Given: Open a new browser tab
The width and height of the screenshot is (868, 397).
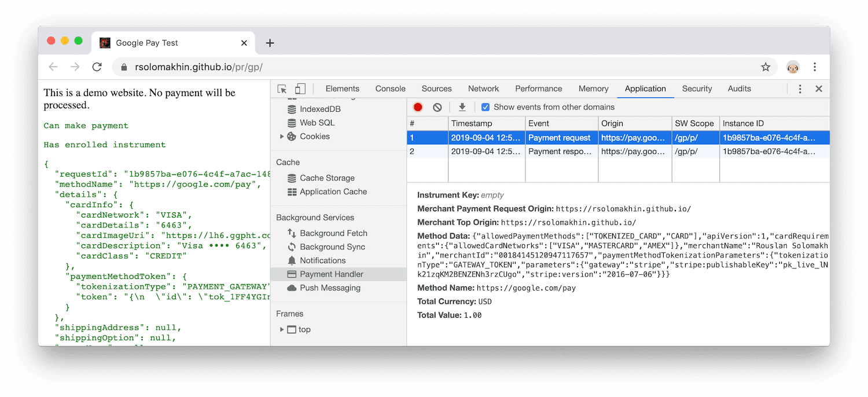Looking at the screenshot, I should pyautogui.click(x=270, y=42).
